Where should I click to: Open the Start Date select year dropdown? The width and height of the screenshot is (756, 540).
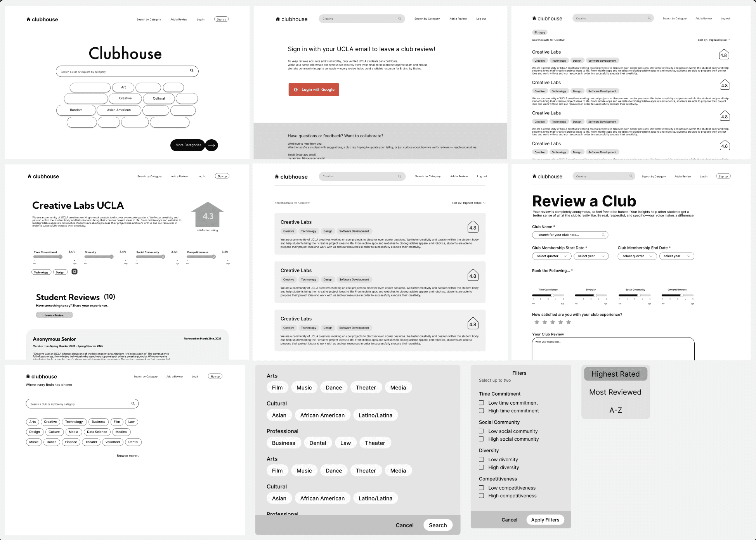[591, 256]
